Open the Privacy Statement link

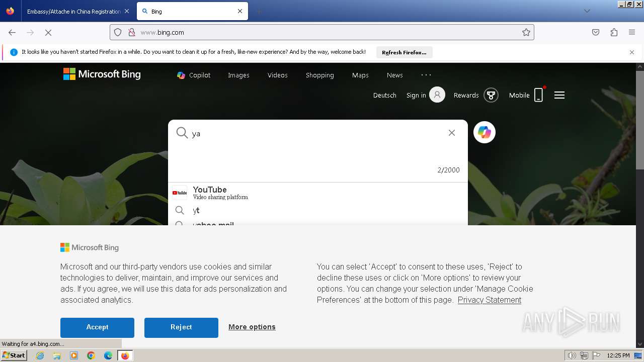click(x=490, y=300)
